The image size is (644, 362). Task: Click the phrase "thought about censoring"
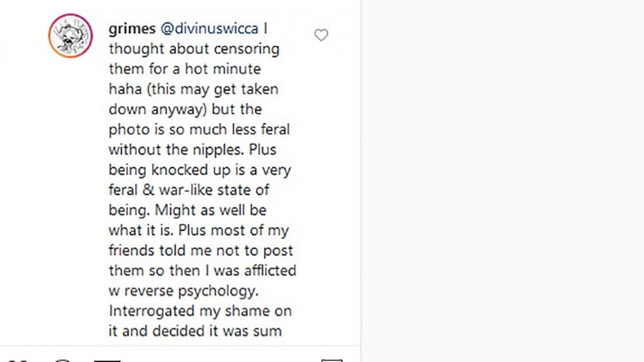click(x=194, y=49)
